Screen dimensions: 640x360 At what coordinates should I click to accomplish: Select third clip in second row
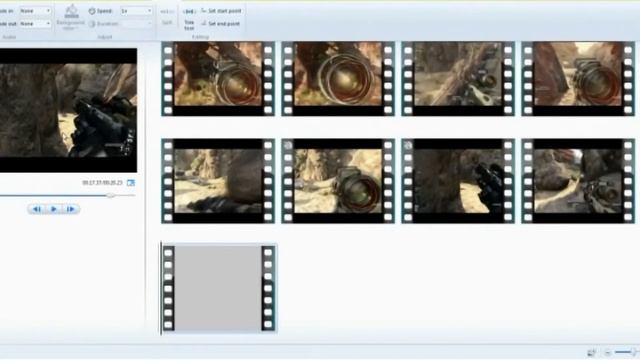[x=458, y=181]
